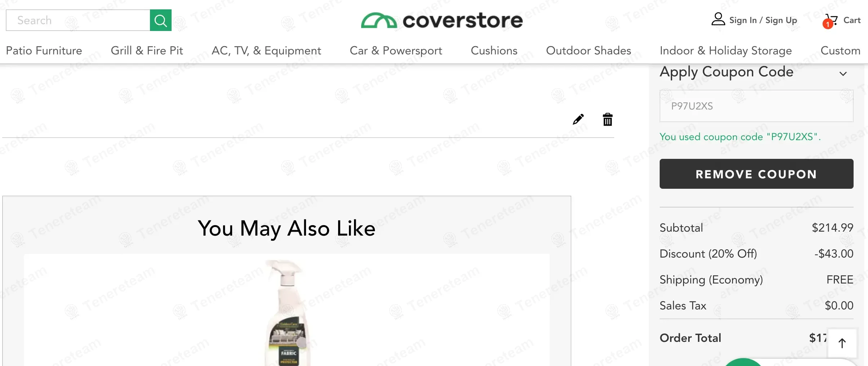Open the Custom menu item
This screenshot has height=366, width=868.
click(x=840, y=50)
